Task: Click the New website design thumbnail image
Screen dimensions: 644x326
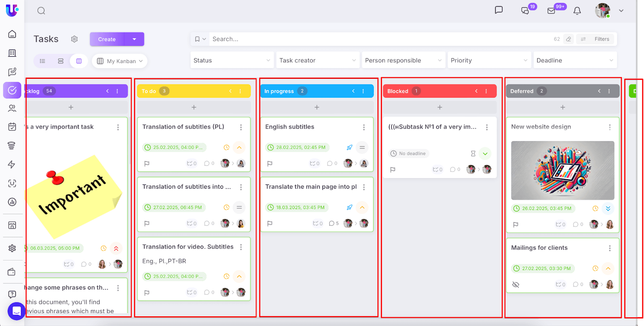Action: [562, 170]
